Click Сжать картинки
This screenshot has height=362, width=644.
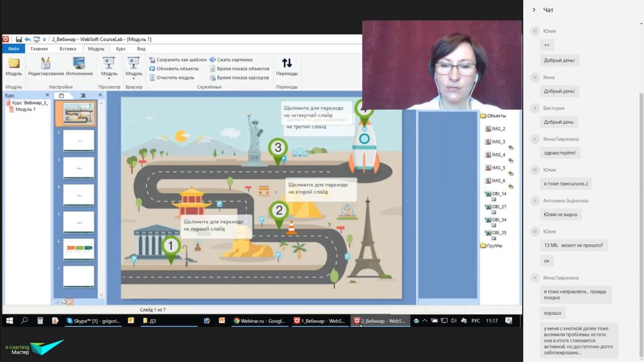231,60
